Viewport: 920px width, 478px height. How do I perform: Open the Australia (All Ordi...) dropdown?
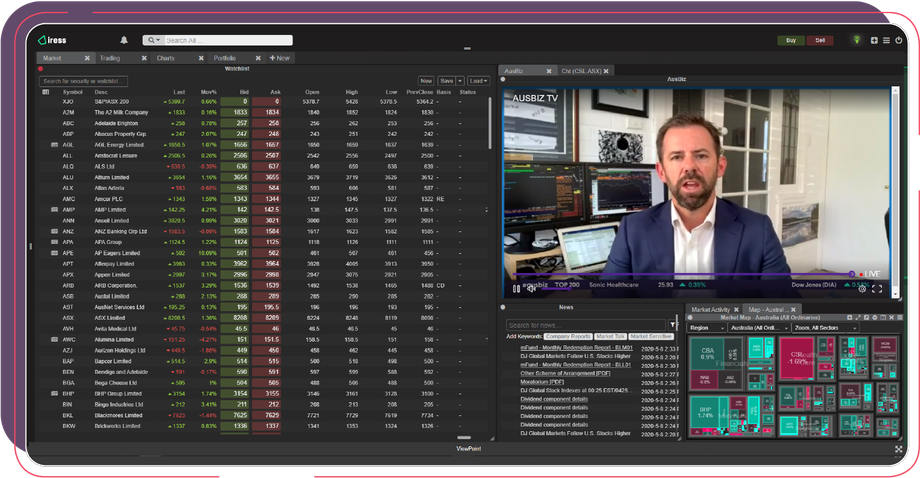pos(759,328)
